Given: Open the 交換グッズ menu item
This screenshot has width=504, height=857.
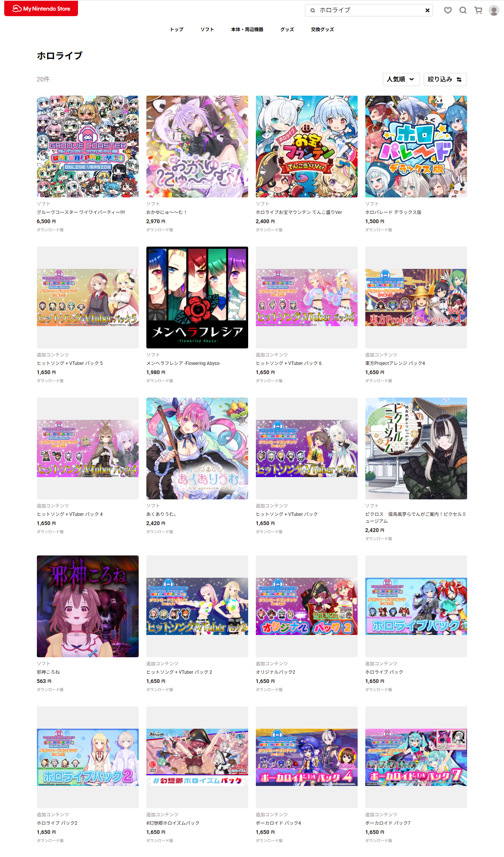Looking at the screenshot, I should point(322,30).
